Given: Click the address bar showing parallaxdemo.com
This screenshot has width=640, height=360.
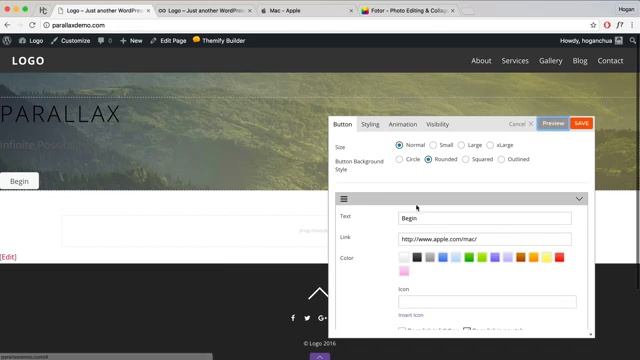Looking at the screenshot, I should (x=314, y=25).
